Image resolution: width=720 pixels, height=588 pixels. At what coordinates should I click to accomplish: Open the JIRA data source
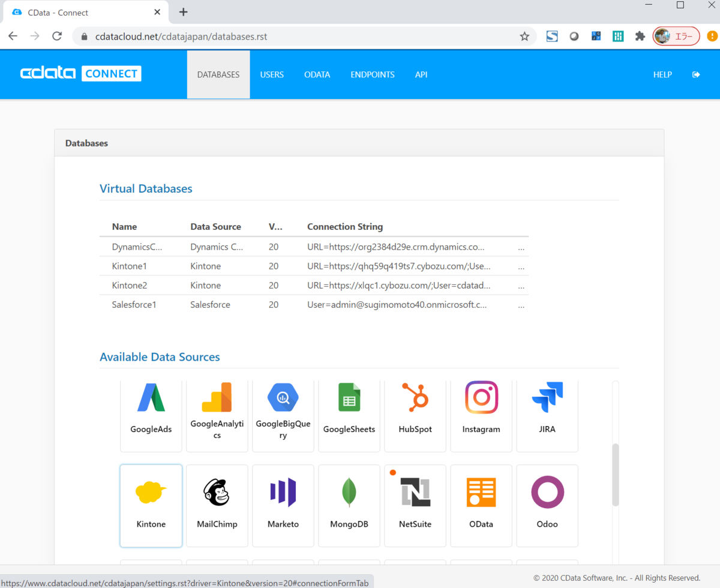coord(547,416)
